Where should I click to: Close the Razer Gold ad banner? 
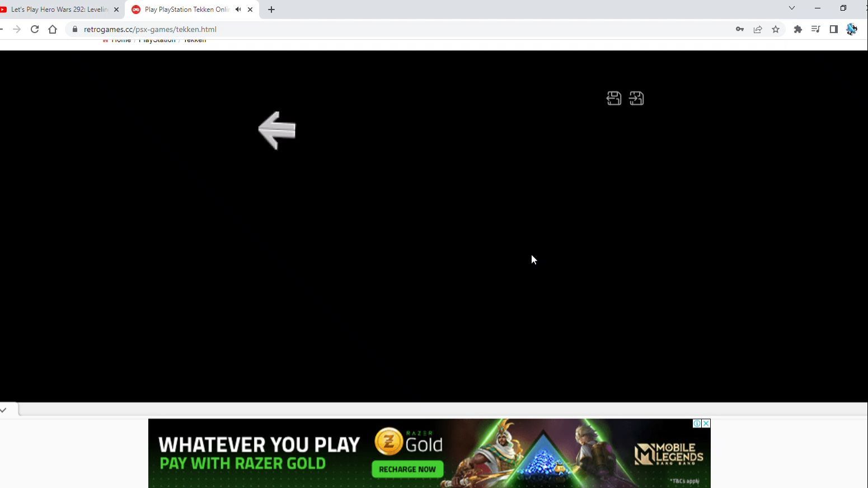pos(706,424)
